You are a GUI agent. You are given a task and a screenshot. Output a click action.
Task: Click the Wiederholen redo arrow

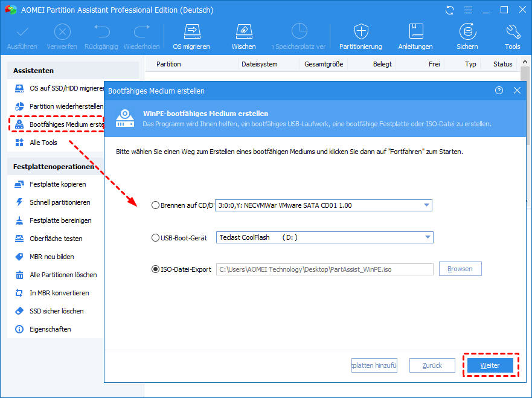point(141,31)
